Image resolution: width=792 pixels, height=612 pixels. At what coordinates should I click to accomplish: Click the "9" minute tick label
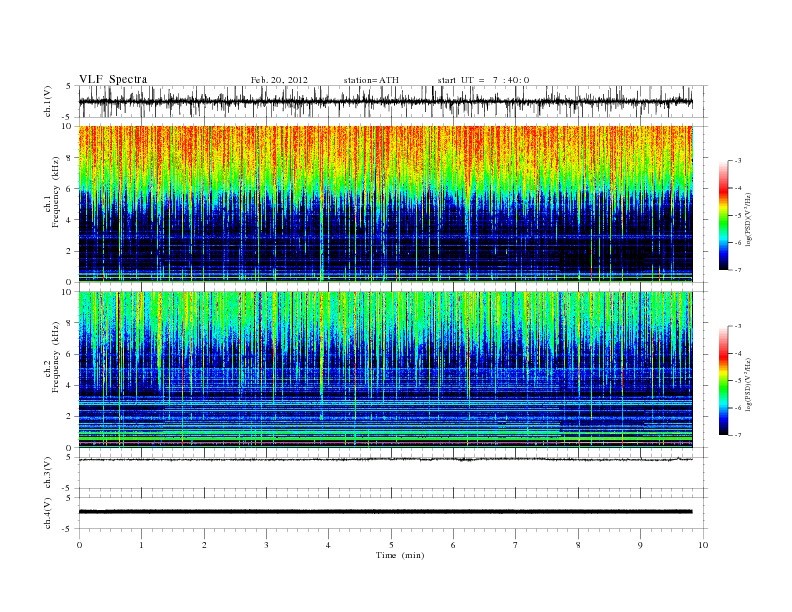coord(640,545)
